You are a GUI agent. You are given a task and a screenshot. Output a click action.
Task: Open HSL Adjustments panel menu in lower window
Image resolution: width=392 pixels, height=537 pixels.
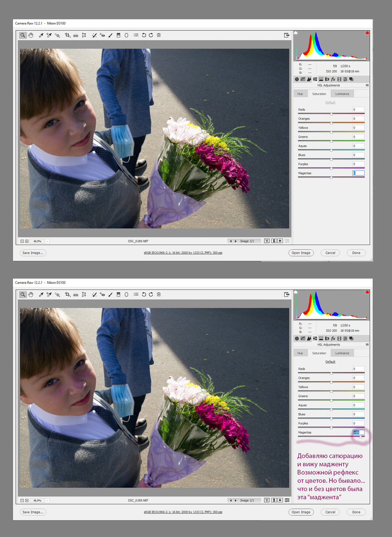(367, 345)
